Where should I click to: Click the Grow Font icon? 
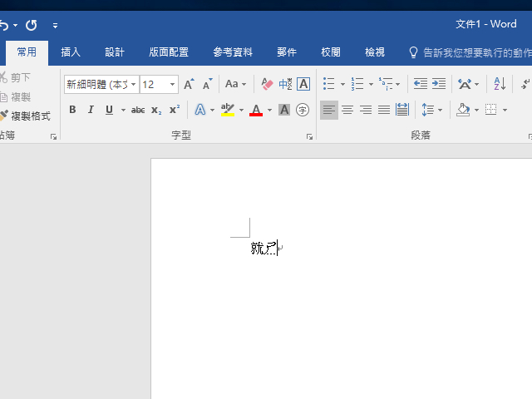(x=189, y=84)
